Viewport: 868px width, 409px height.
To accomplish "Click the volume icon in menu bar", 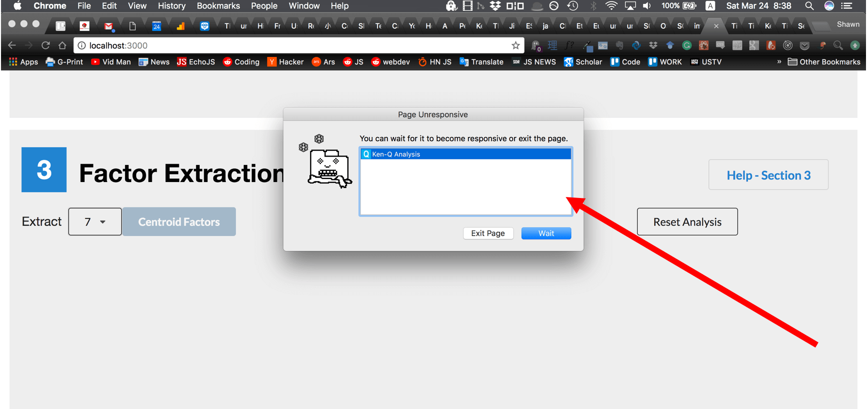I will [x=647, y=6].
